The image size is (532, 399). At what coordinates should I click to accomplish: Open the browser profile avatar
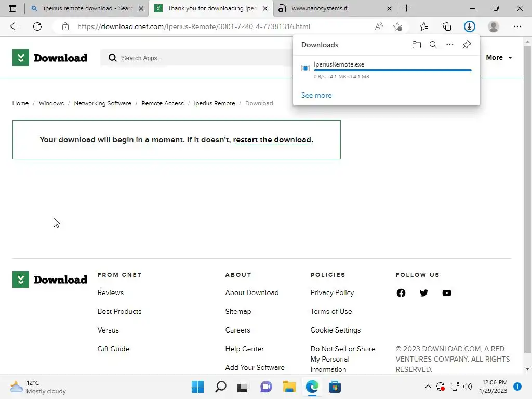(x=494, y=26)
